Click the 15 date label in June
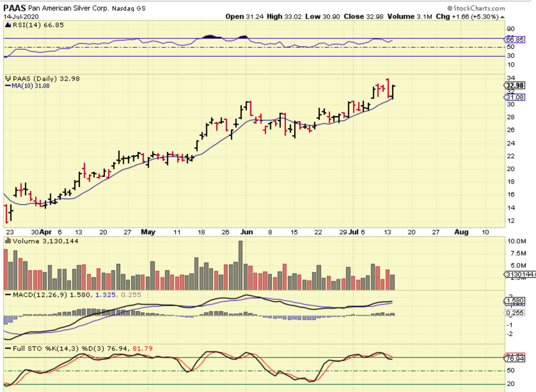536x392 pixels. 294,232
